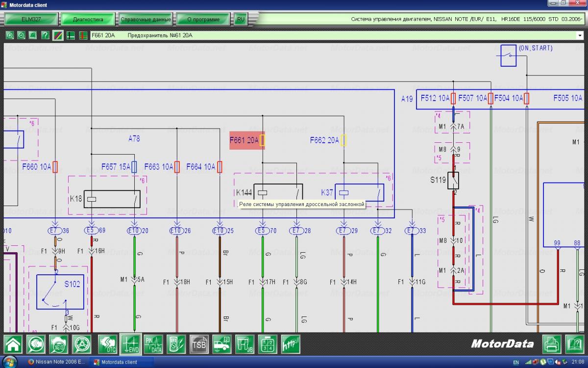Toggle the EWD wiring diagram view
This screenshot has height=368, width=588.
(x=131, y=344)
